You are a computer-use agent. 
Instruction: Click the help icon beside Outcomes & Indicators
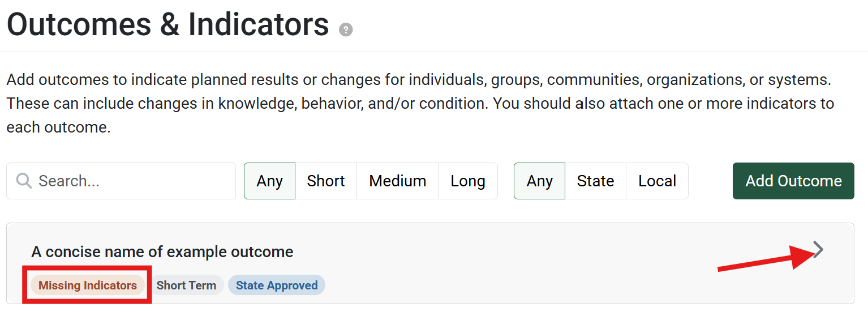click(346, 30)
